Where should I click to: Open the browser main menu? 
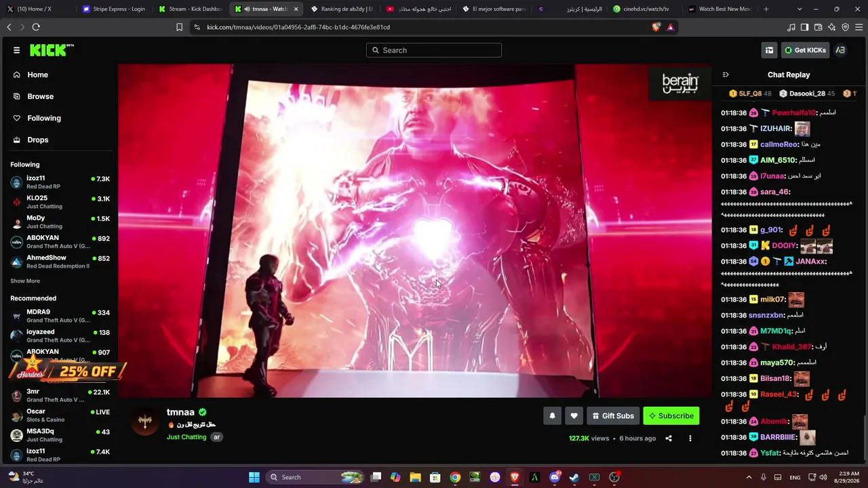pyautogui.click(x=859, y=27)
